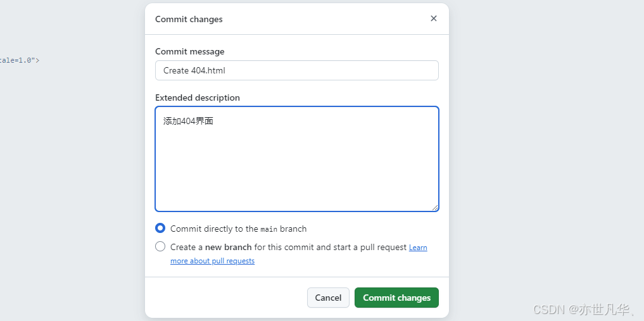Close the Commit changes dialog with X
This screenshot has height=321, width=644.
[434, 18]
